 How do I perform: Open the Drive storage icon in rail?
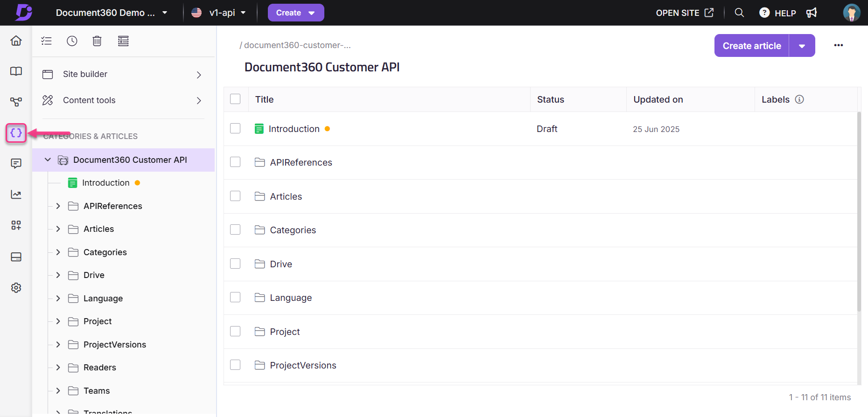(16, 257)
